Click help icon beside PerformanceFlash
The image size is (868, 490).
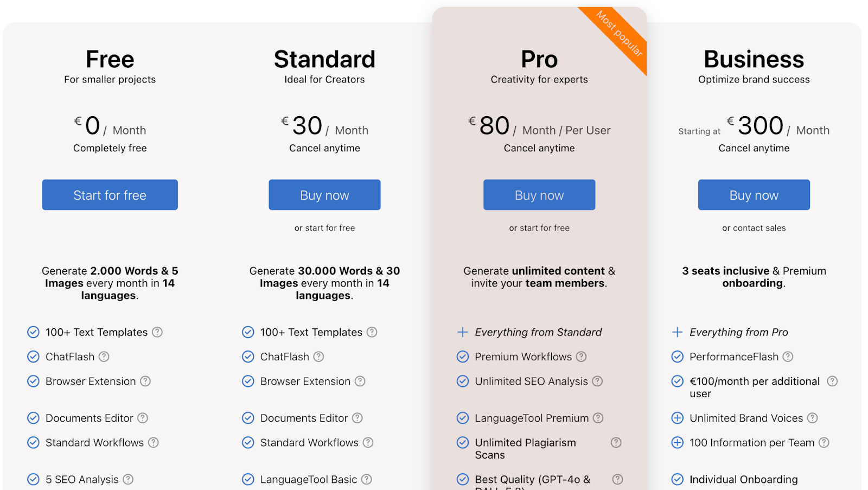[x=788, y=357]
